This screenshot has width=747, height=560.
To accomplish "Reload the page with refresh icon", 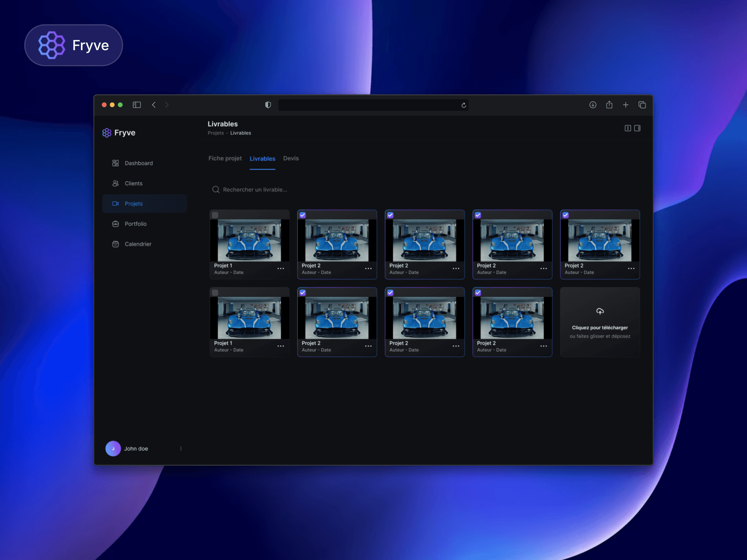I will [x=464, y=105].
